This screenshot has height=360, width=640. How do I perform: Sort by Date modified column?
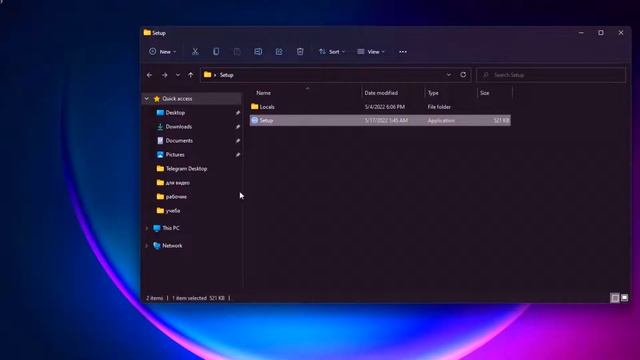pyautogui.click(x=381, y=93)
